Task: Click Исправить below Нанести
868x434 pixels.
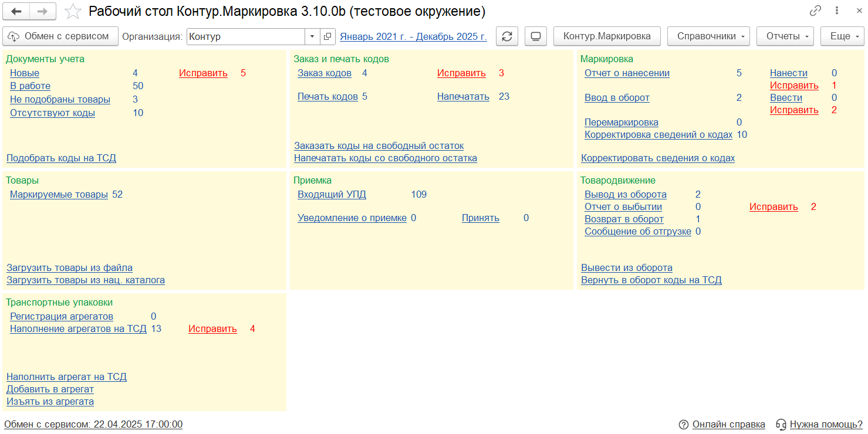Action: [794, 86]
